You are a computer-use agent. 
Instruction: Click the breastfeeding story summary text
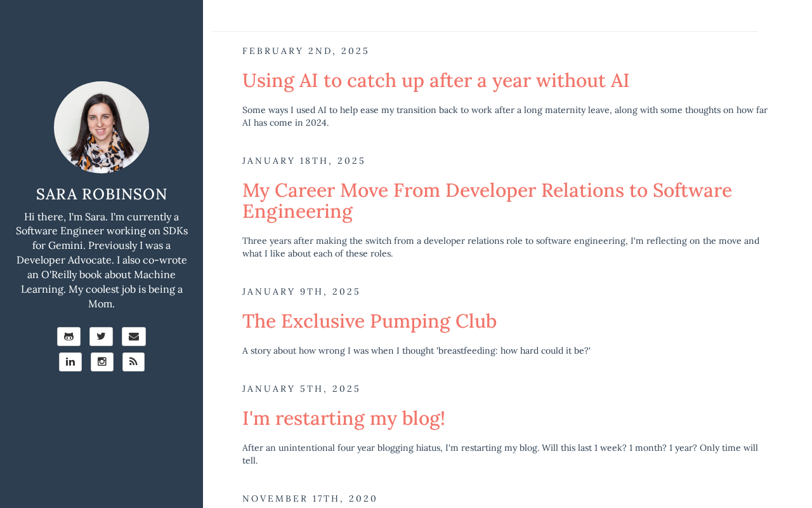pos(416,351)
